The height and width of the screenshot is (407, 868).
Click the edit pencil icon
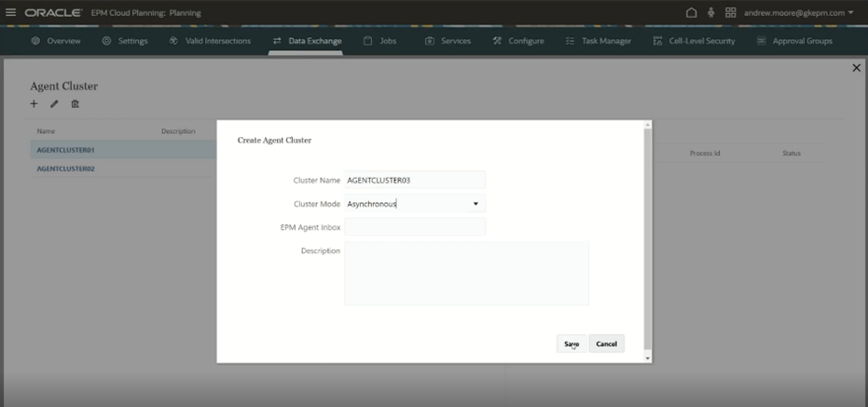coord(55,104)
